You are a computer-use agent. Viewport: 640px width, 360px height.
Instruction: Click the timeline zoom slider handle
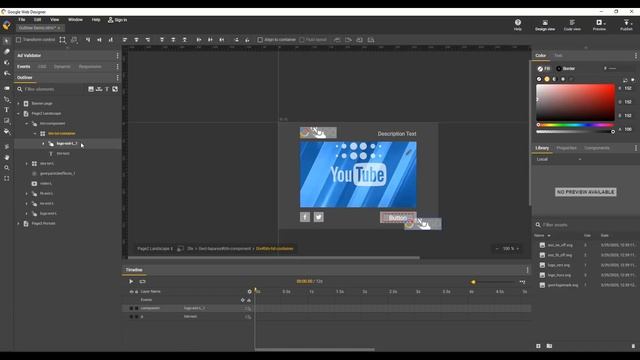(473, 282)
